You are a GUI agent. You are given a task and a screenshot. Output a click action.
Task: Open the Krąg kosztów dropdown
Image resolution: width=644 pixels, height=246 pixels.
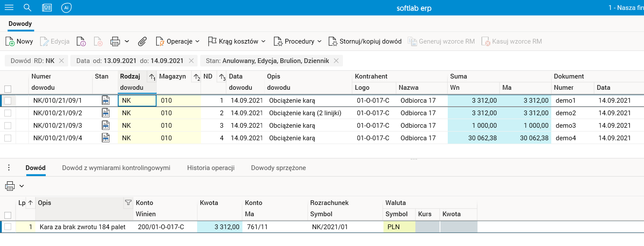click(x=237, y=41)
